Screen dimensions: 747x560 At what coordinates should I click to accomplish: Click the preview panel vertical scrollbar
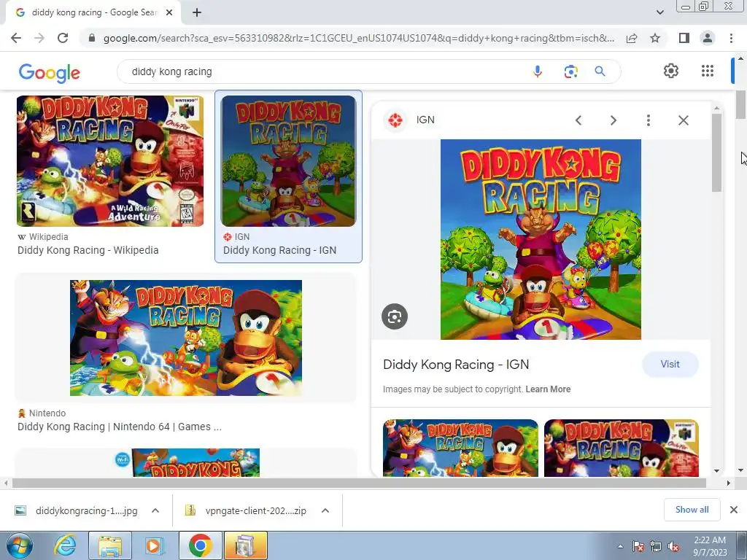point(716,152)
